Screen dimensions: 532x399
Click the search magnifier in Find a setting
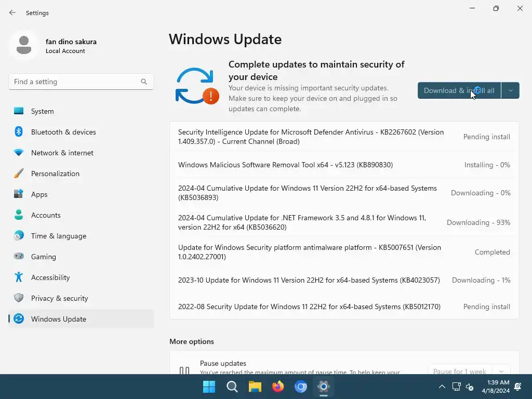coord(144,82)
